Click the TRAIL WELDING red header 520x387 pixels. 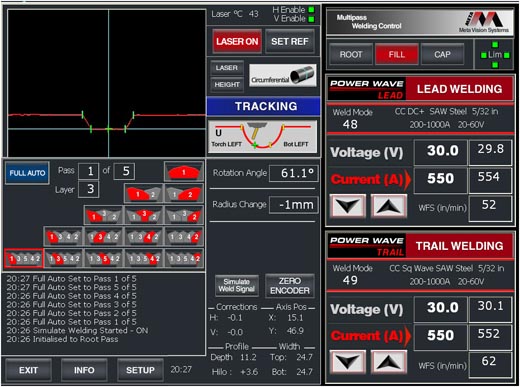(459, 246)
